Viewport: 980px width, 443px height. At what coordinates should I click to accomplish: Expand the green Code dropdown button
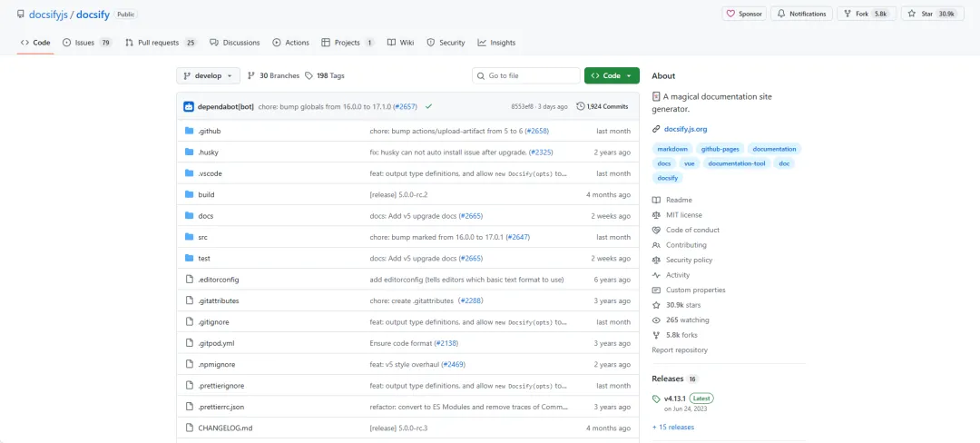tap(612, 75)
